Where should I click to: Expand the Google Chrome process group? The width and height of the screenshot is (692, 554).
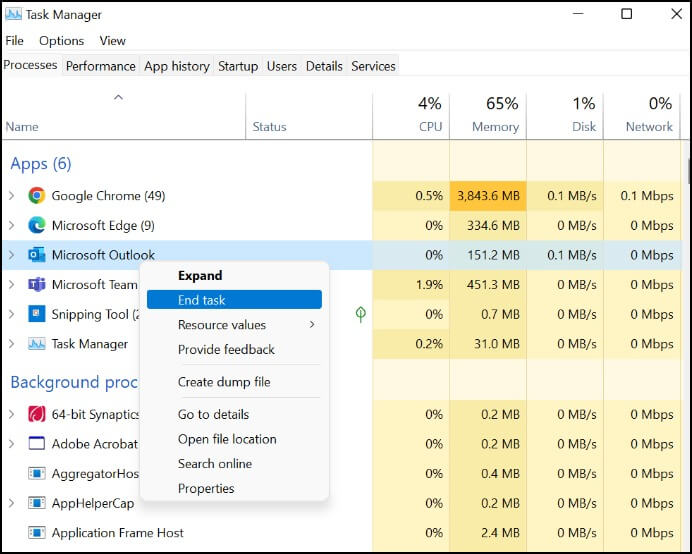pyautogui.click(x=12, y=196)
